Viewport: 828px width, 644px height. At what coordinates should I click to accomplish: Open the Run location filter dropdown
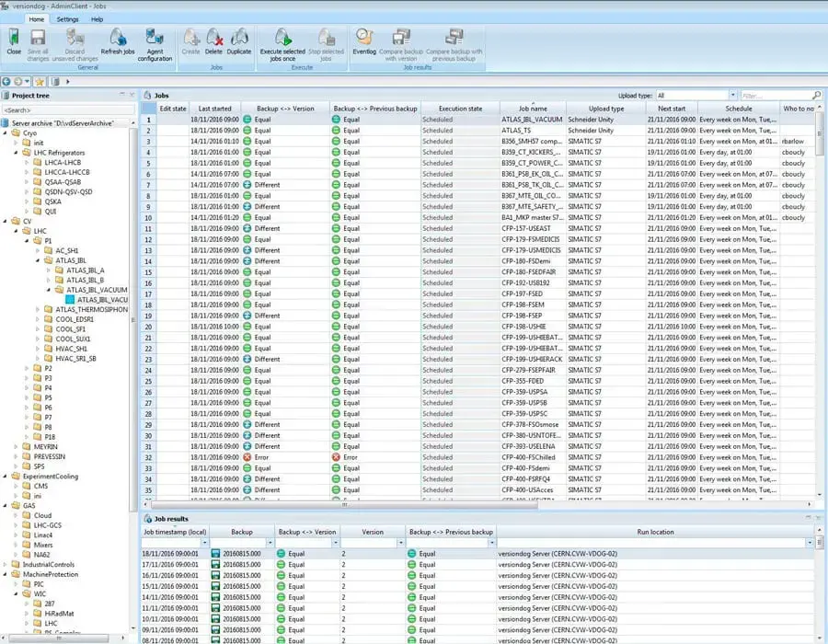point(810,543)
